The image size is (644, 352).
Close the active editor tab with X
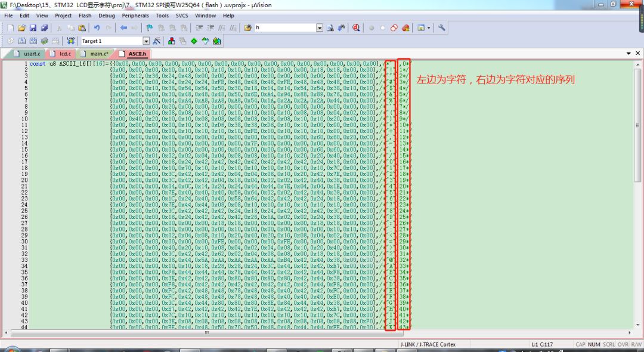[638, 53]
